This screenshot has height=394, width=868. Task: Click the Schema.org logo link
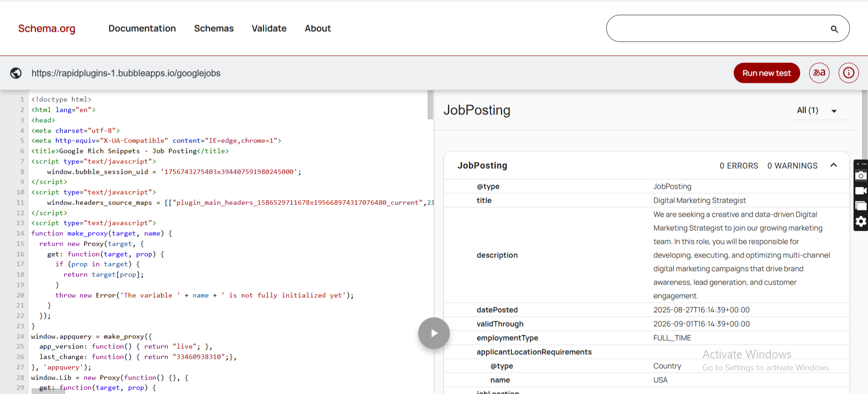(47, 28)
